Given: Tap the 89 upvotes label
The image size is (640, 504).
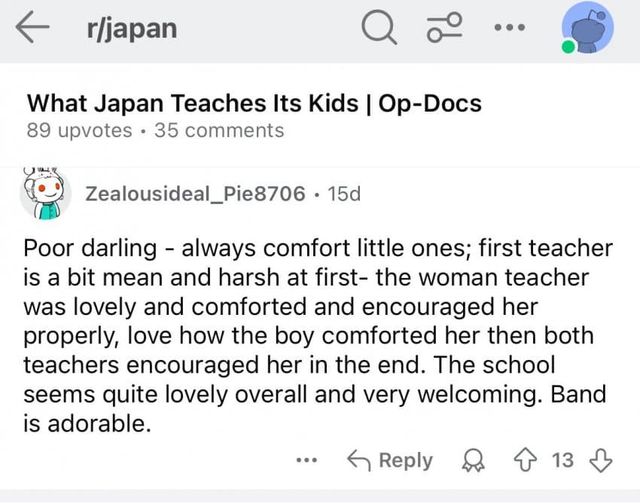Looking at the screenshot, I should [80, 130].
